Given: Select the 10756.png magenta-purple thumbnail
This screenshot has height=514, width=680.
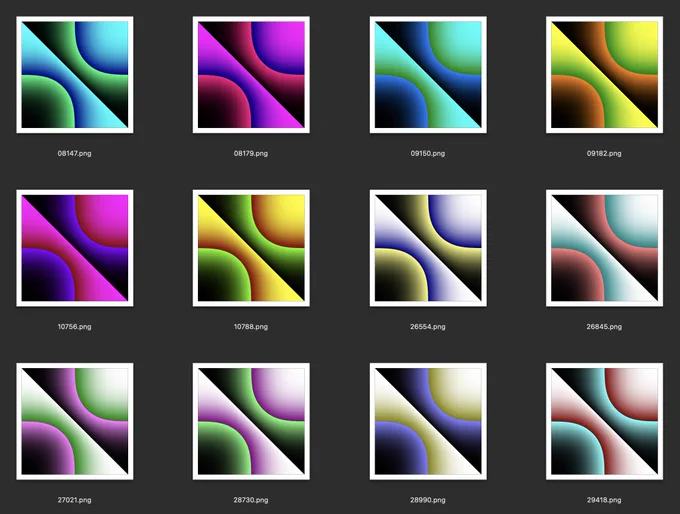Looking at the screenshot, I should click(x=75, y=248).
